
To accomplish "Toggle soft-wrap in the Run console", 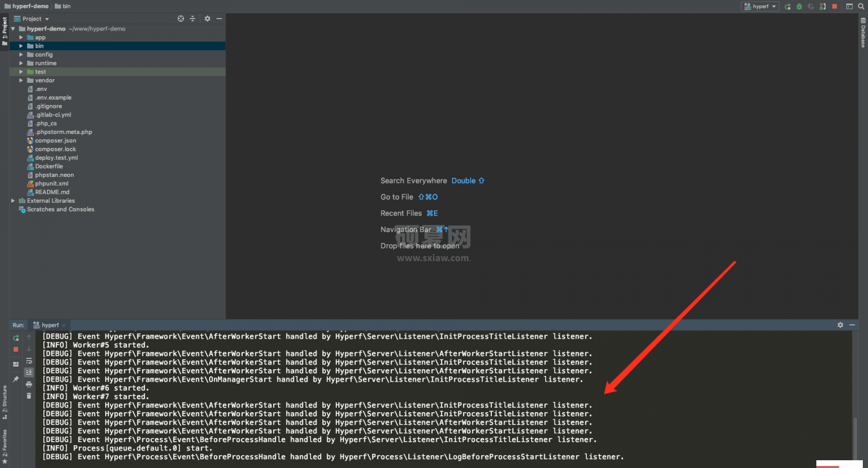I will click(x=29, y=361).
